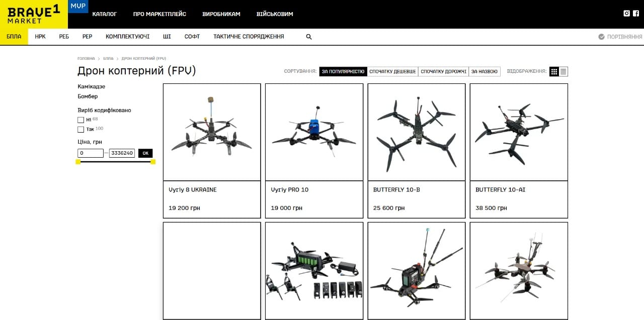Open BUTTERFLY 10-AI drone image
This screenshot has height=320, width=644.
[519, 132]
